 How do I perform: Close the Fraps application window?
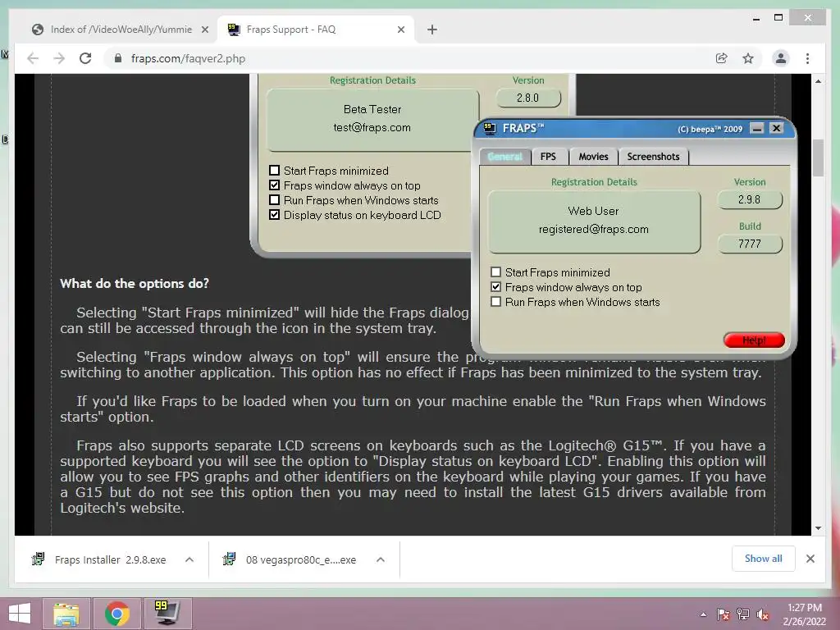tap(776, 128)
